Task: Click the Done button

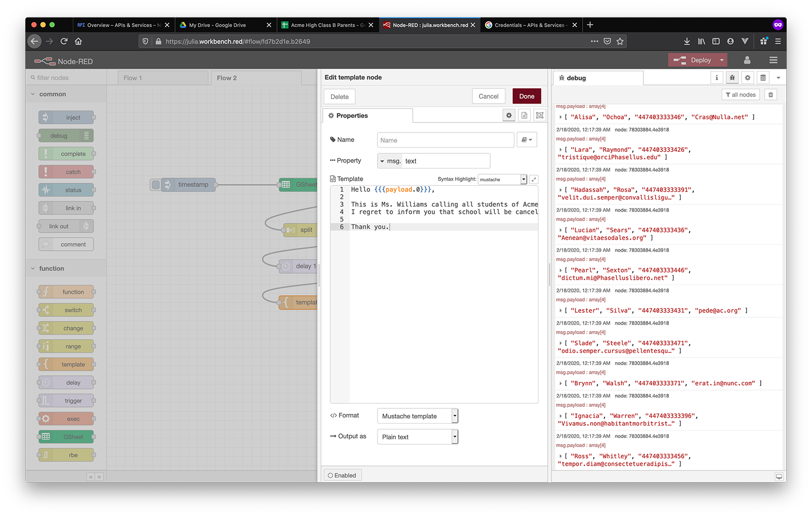Action: [x=527, y=96]
